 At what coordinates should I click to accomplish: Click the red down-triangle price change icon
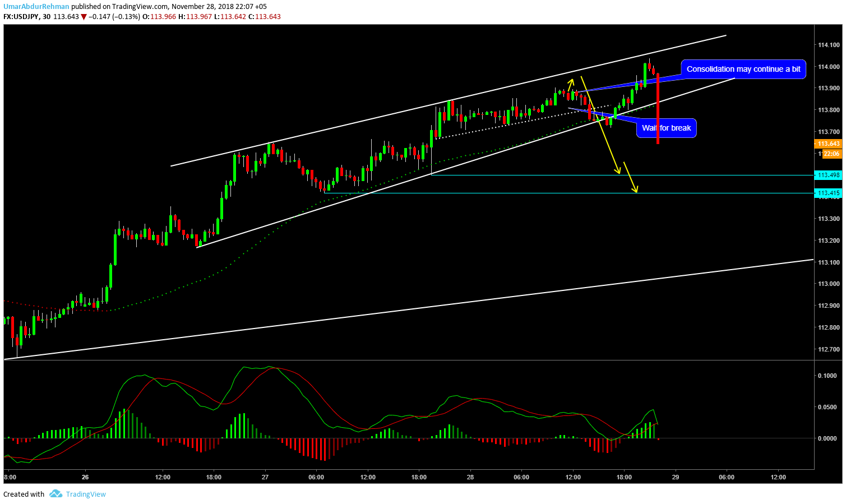(x=84, y=17)
